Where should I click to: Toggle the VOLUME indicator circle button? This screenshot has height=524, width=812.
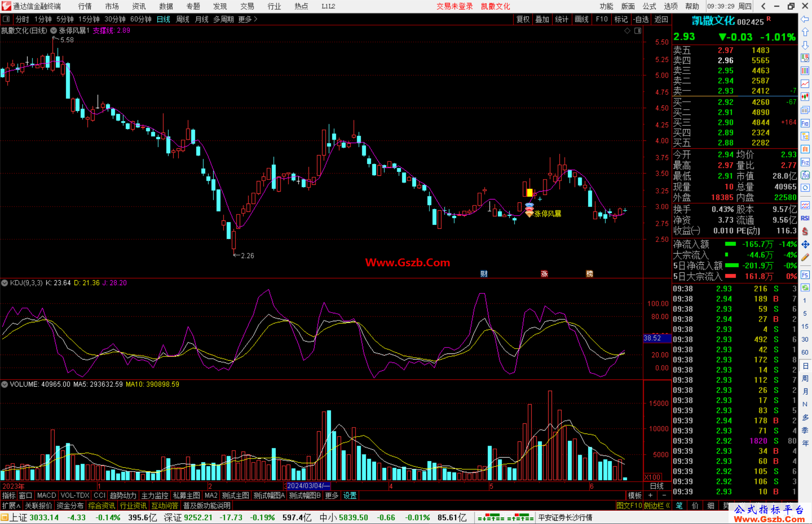click(5, 384)
